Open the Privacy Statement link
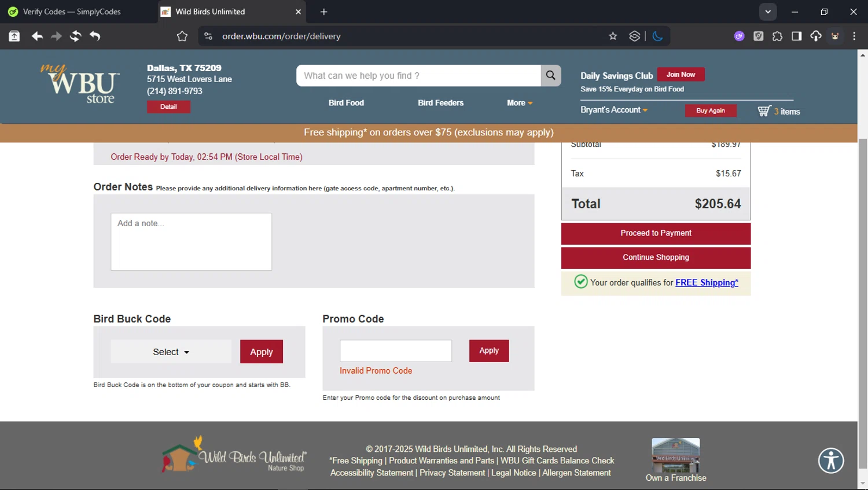 click(452, 473)
